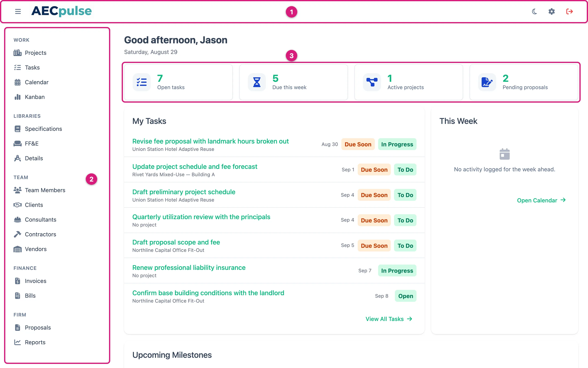Click the Details drafting compass icon

[18, 158]
